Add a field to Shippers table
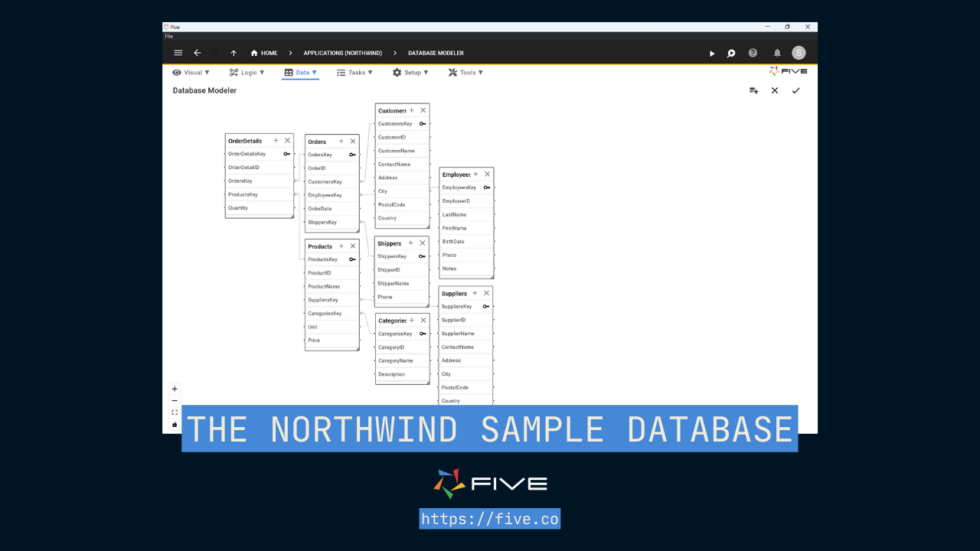Screen dimensions: 980x551 (x=411, y=243)
